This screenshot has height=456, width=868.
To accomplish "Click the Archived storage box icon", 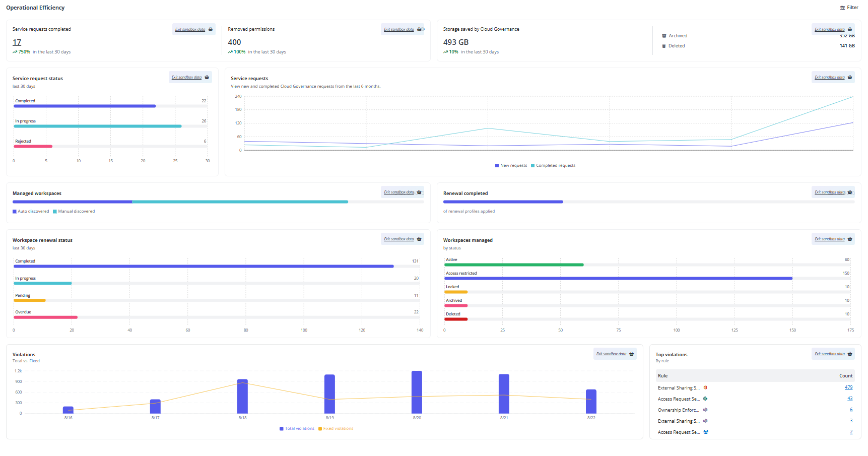I will [x=664, y=36].
